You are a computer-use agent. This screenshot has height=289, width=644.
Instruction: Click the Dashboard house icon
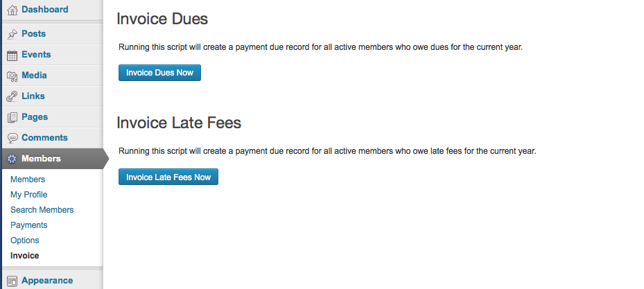click(12, 10)
